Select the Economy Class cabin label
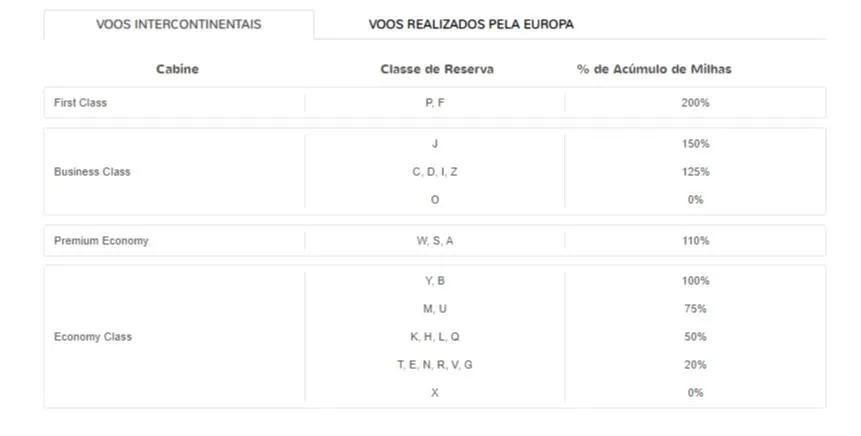 [93, 337]
